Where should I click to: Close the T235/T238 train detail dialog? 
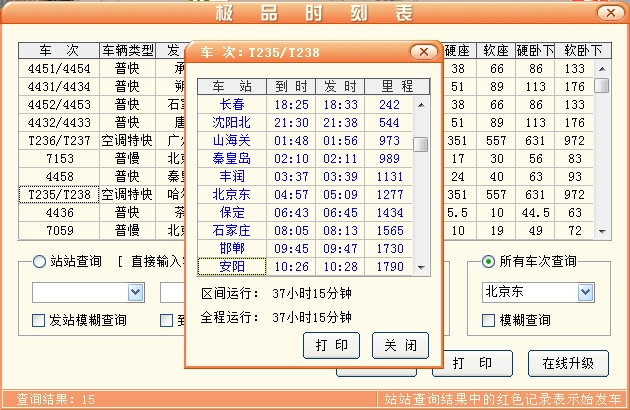(424, 52)
